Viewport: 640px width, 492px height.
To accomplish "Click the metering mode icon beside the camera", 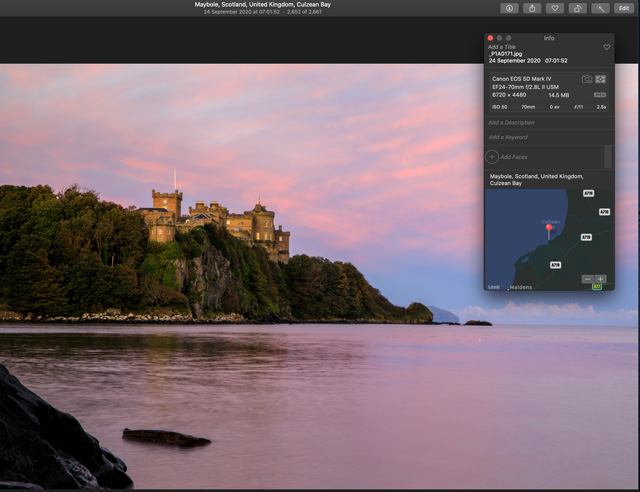I will 601,79.
